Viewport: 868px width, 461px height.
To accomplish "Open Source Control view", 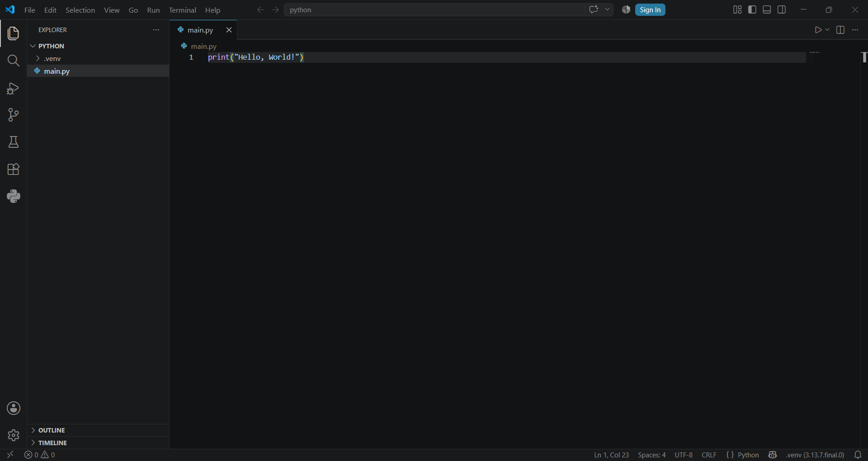I will [14, 115].
